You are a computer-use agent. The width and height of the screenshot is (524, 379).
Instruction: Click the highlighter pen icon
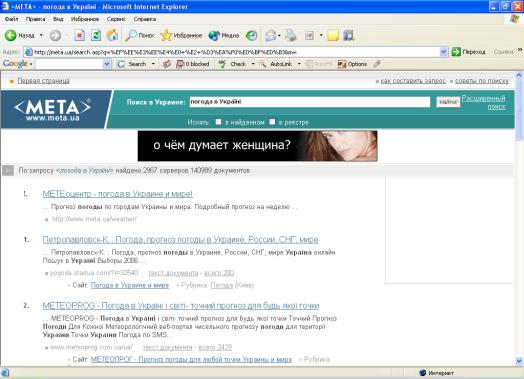tap(377, 64)
